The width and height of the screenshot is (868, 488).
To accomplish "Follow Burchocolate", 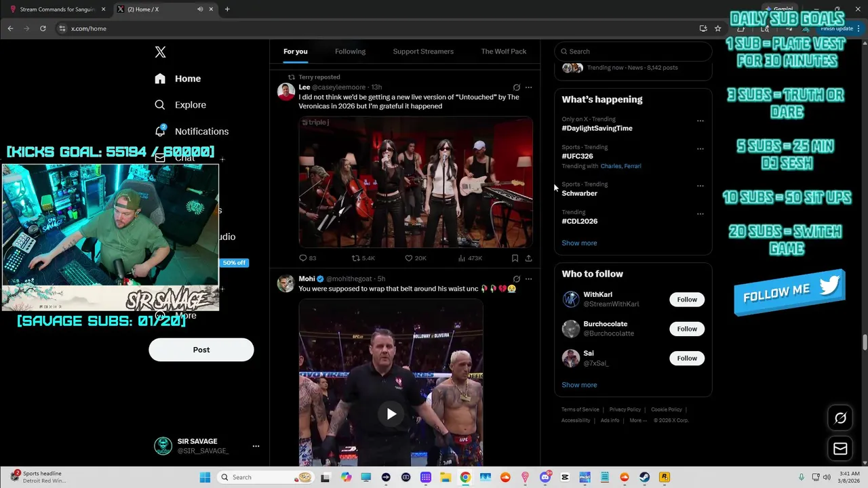I will point(687,329).
